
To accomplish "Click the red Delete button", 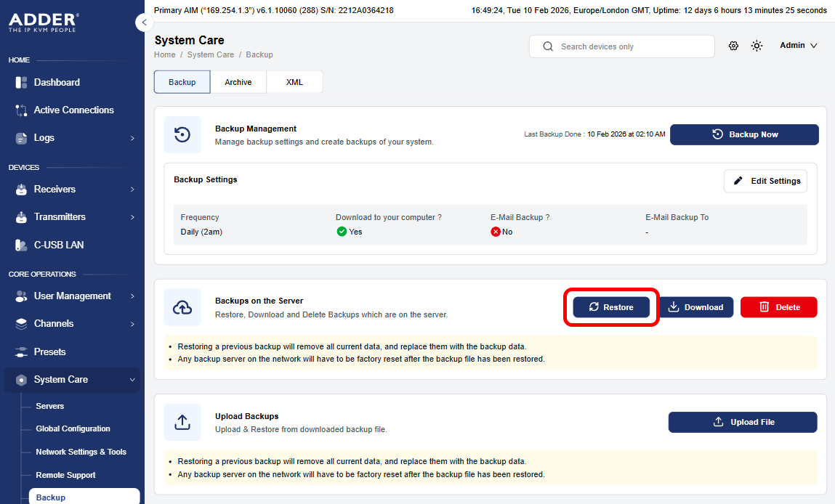I will coord(778,307).
